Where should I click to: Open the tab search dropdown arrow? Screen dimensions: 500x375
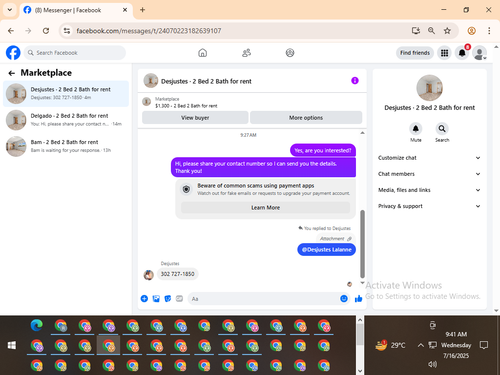coord(10,10)
